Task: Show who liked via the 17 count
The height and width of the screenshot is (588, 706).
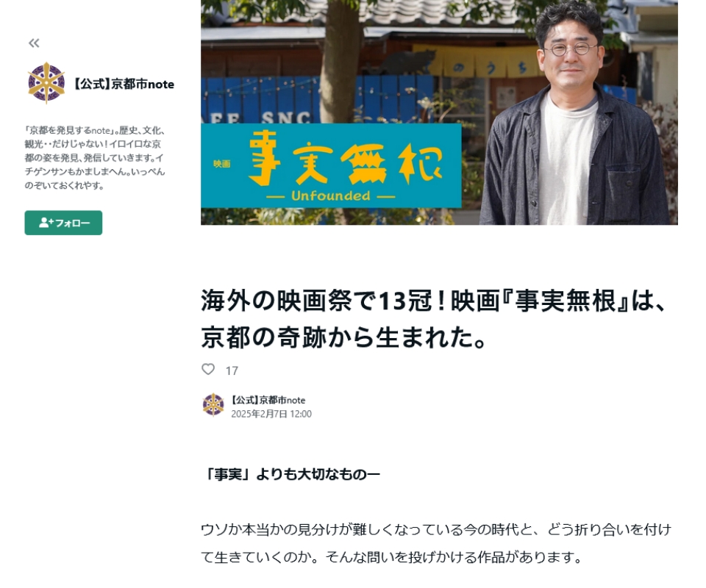Action: coord(232,370)
